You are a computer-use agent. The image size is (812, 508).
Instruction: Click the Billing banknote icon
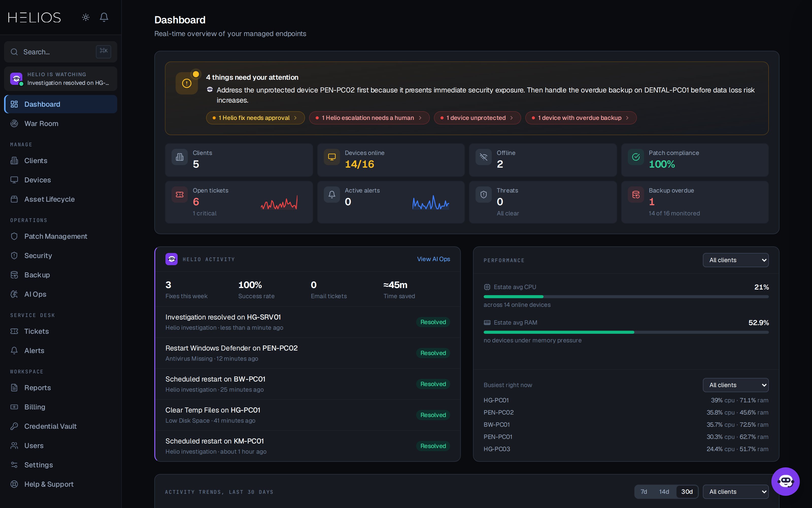14,407
